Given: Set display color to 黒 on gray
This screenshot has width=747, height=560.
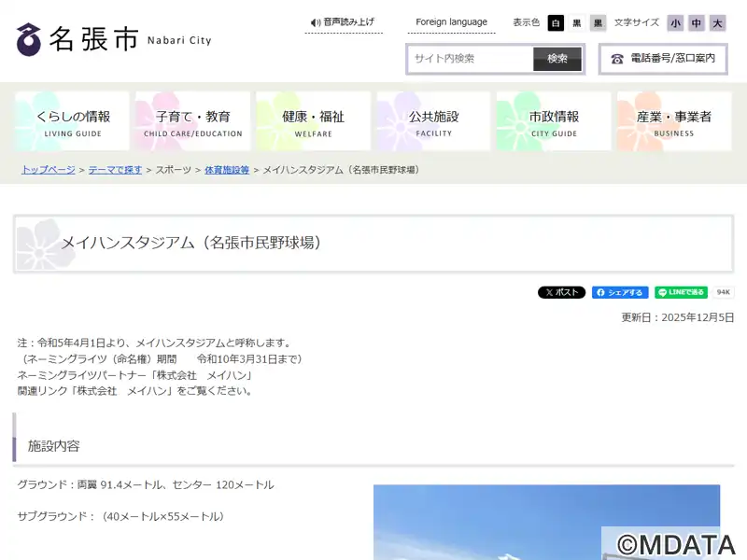Looking at the screenshot, I should coord(598,23).
